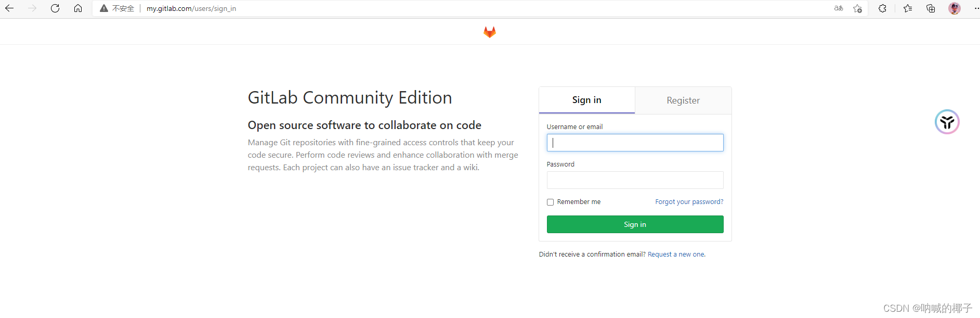Open the user profile avatar

click(x=955, y=8)
